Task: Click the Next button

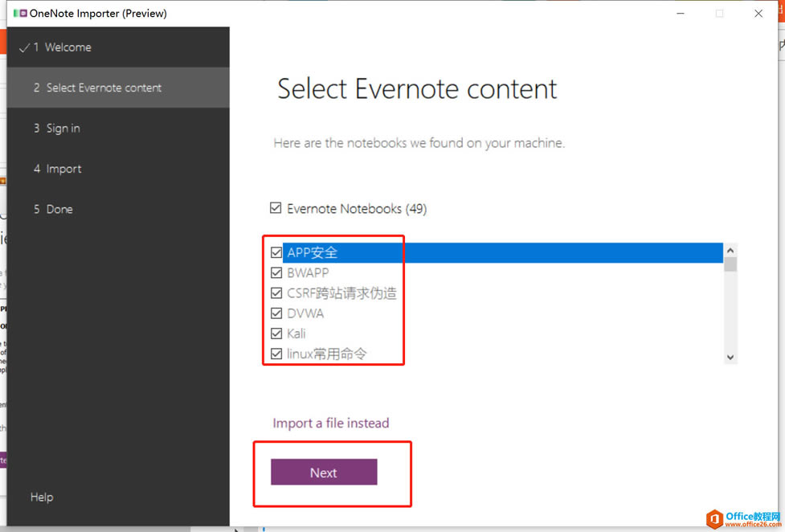Action: click(x=323, y=473)
